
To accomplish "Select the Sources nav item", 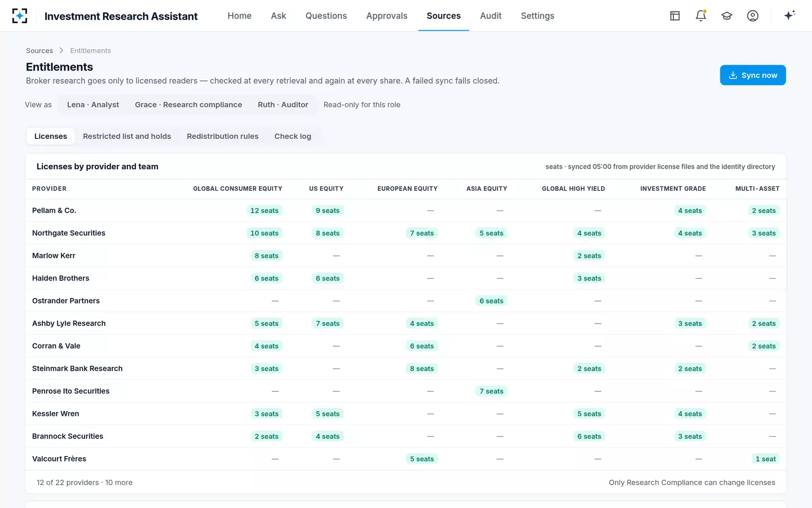I will coord(444,16).
